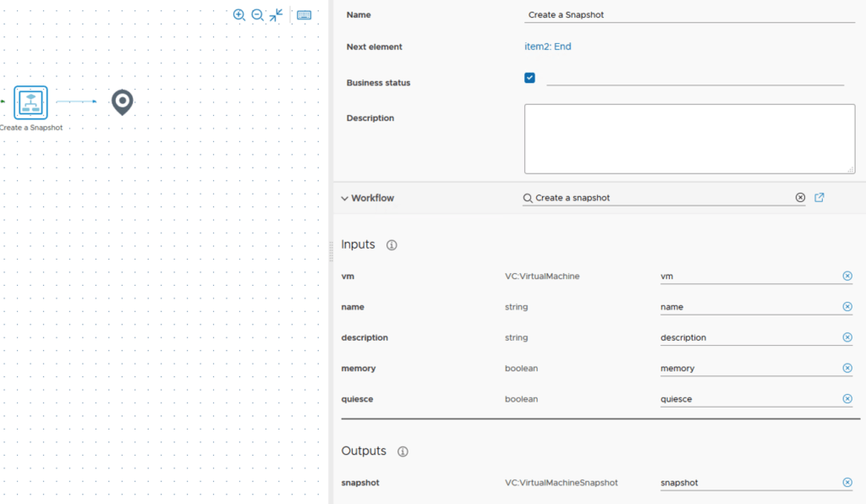
Task: Open the keyboard shortcuts icon
Action: [304, 15]
